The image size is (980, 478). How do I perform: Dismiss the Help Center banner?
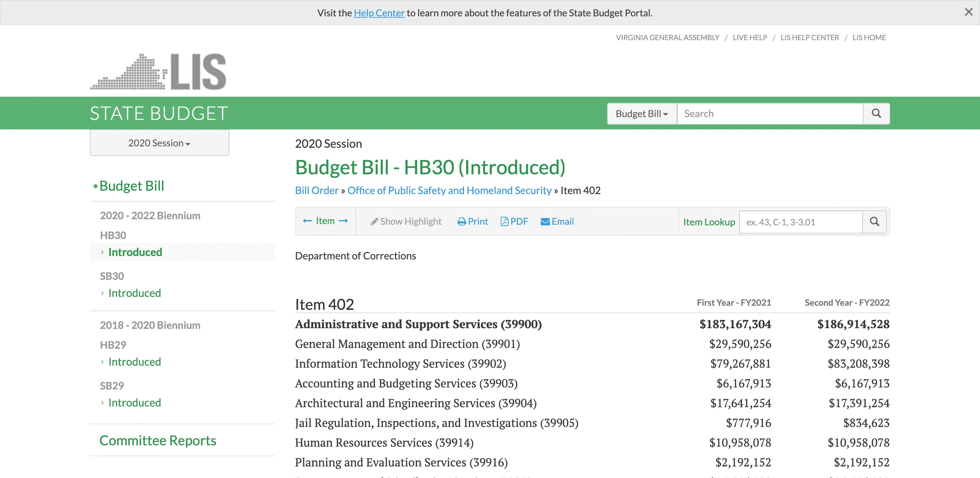[968, 12]
